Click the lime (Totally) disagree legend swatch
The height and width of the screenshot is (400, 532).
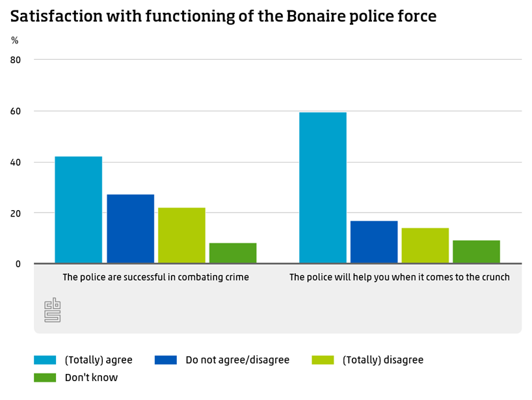(323, 360)
